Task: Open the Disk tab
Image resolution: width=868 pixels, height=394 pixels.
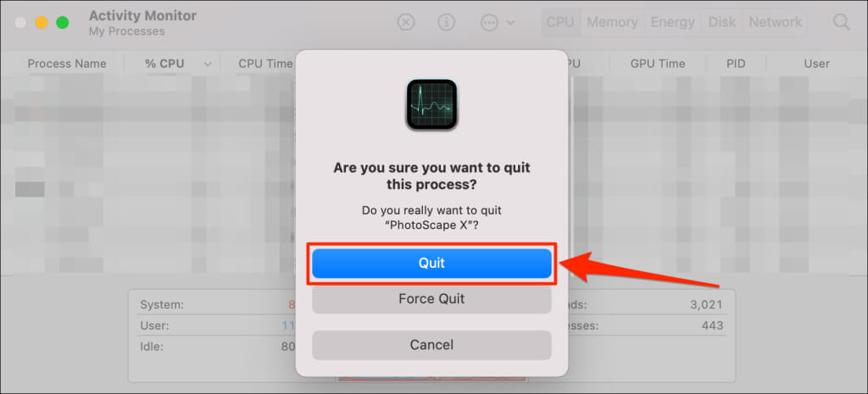Action: point(722,22)
